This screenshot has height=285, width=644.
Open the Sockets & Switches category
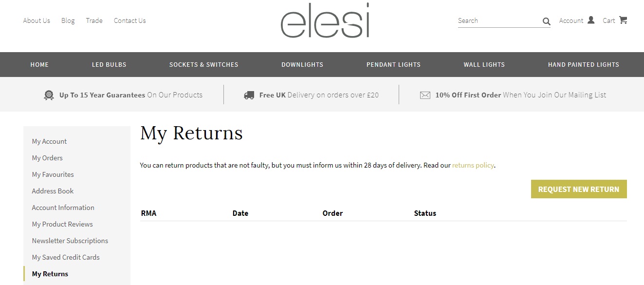[204, 64]
